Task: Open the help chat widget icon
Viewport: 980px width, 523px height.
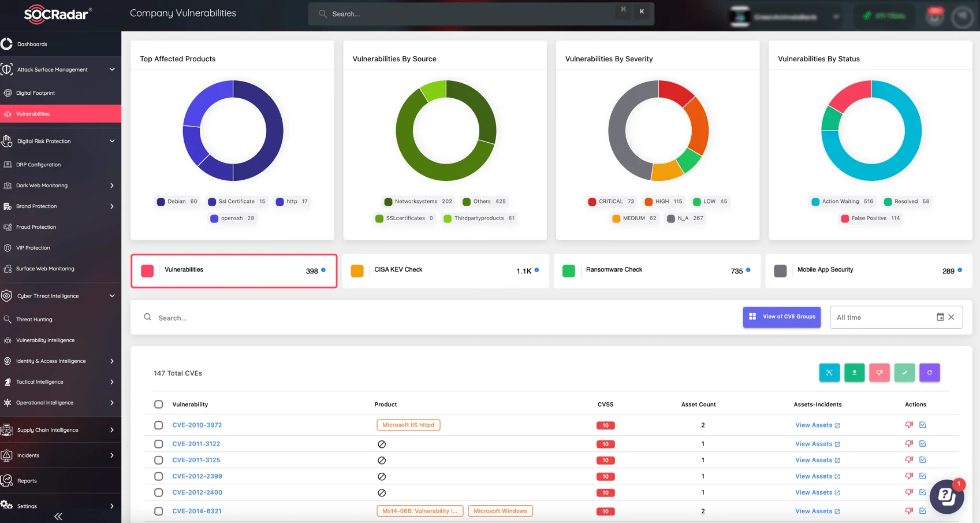Action: coord(947,496)
